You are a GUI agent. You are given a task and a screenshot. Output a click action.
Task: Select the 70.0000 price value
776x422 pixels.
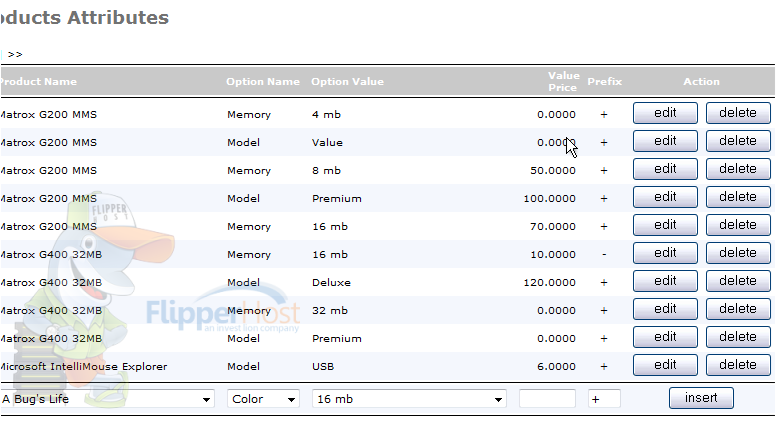click(553, 227)
